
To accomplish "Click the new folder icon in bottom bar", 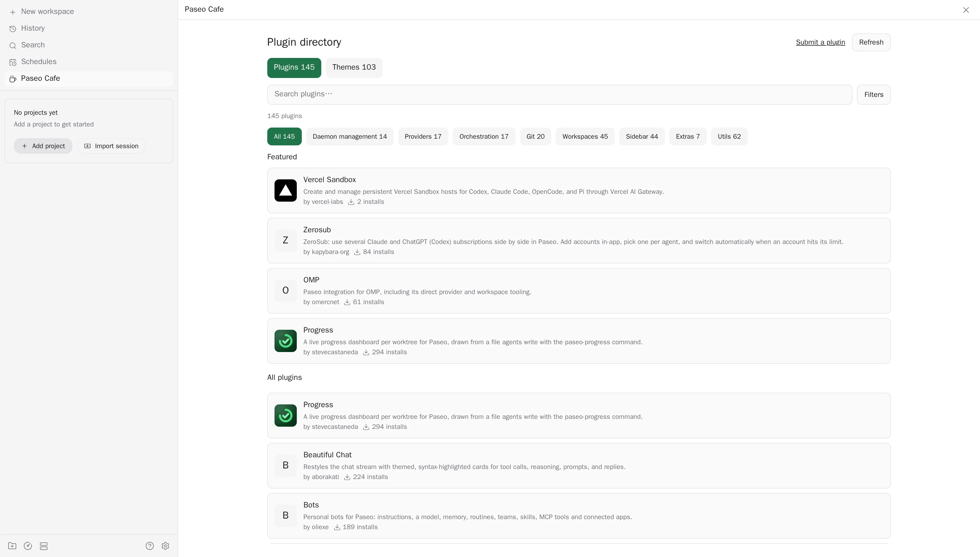I will [x=12, y=546].
